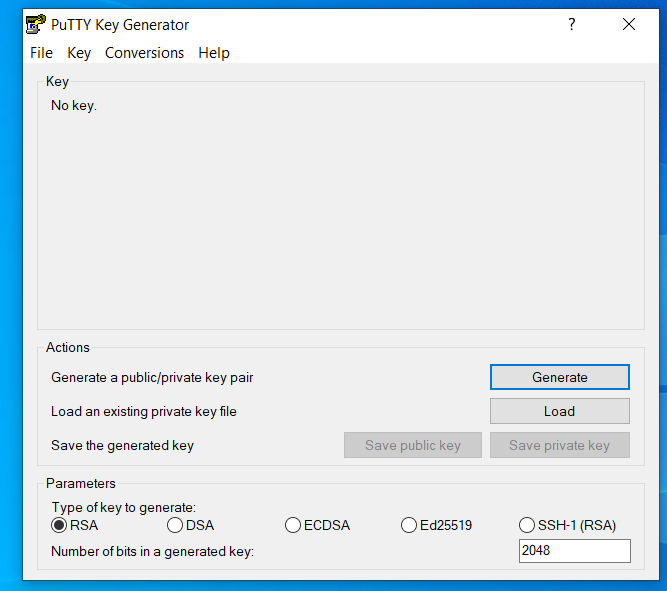Click 'Load an existing private key file' label

144,411
